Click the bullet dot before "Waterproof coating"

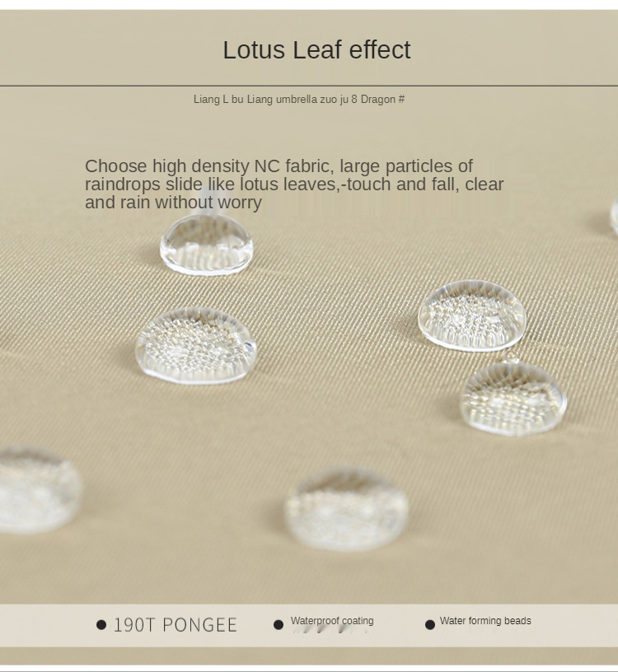pyautogui.click(x=279, y=625)
